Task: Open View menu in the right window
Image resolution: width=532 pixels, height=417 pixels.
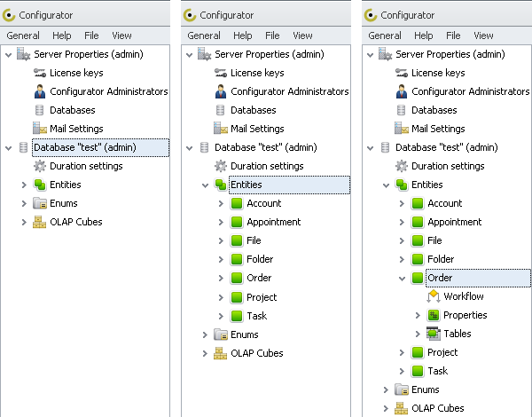Action: (483, 35)
